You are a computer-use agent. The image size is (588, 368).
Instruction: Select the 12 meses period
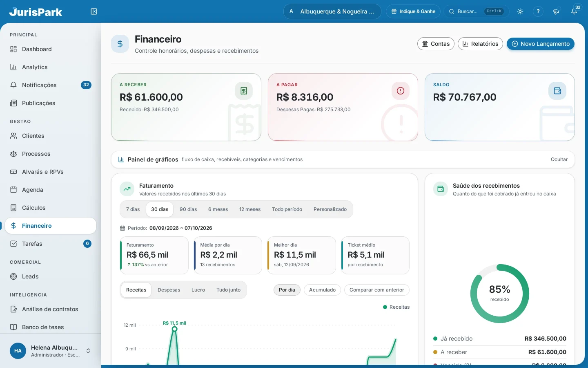(250, 209)
